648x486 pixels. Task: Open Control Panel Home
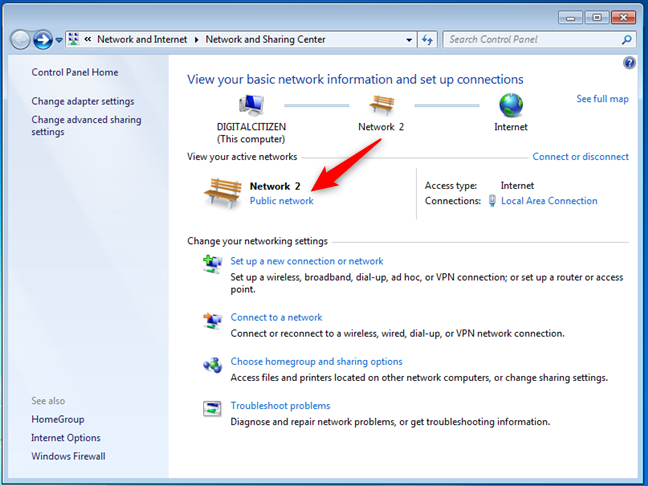click(x=75, y=72)
